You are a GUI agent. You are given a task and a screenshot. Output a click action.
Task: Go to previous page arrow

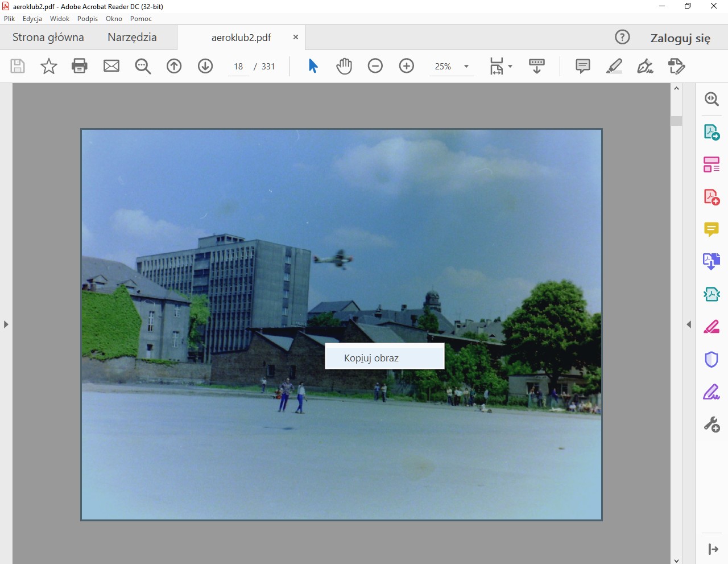[x=174, y=66]
